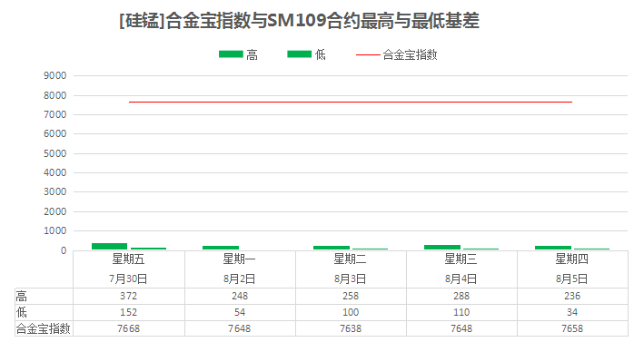Select the 高 bar for 8月5日
This screenshot has height=352, width=644.
553,248
